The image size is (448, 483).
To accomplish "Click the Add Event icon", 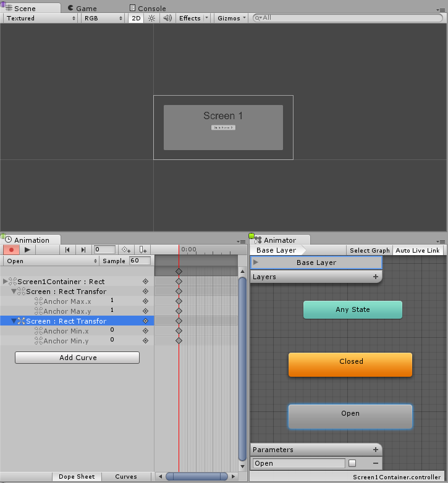I will [x=143, y=250].
